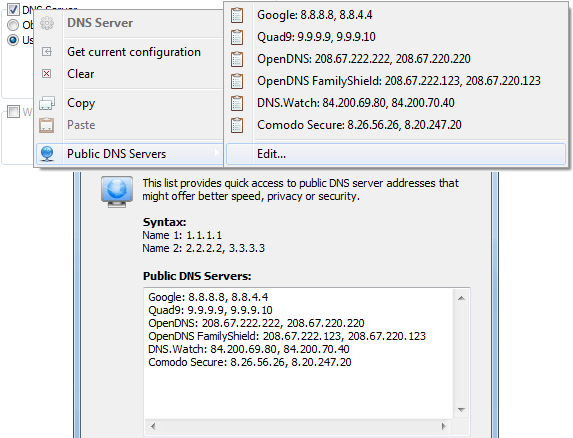Click the clipboard icon beside Comodo Secure

tap(237, 125)
